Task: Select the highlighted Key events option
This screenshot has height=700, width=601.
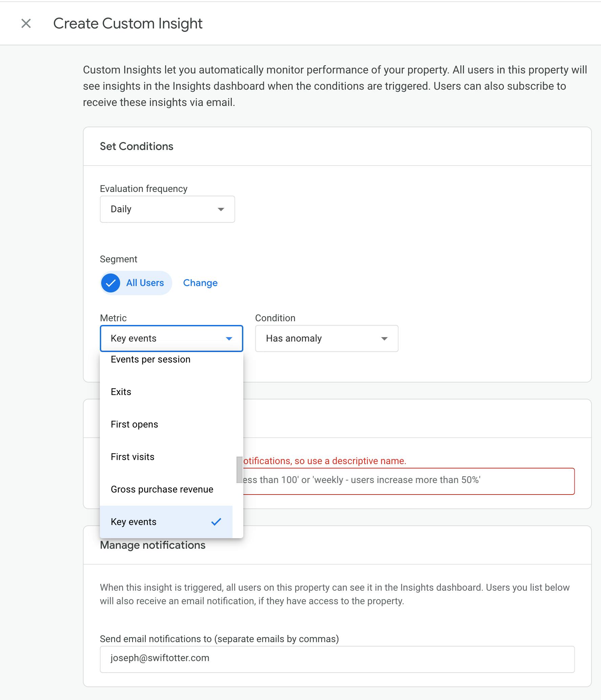Action: click(166, 522)
